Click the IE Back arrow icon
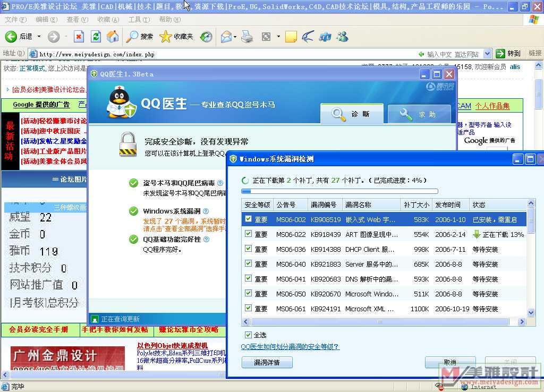Image resolution: width=544 pixels, height=392 pixels. click(x=11, y=37)
